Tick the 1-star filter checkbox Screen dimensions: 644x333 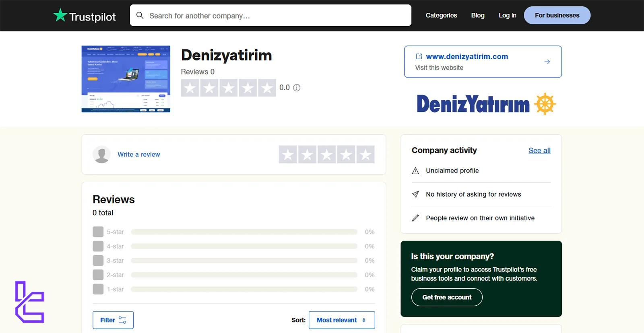98,289
